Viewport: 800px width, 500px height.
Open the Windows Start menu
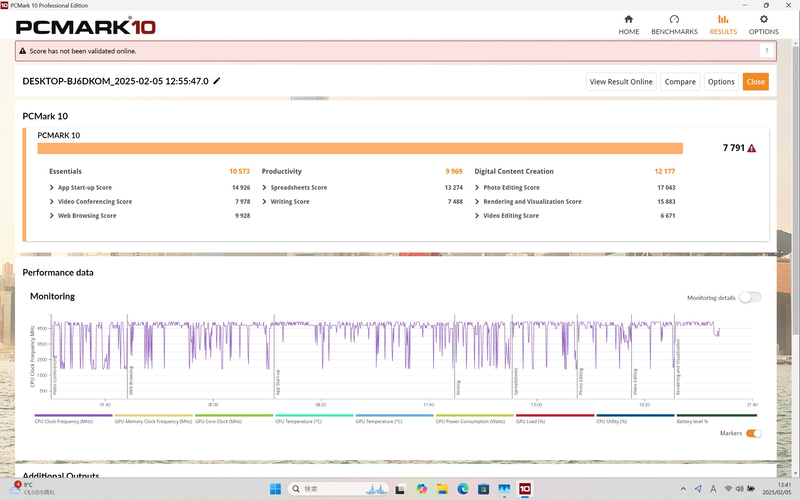coord(275,489)
